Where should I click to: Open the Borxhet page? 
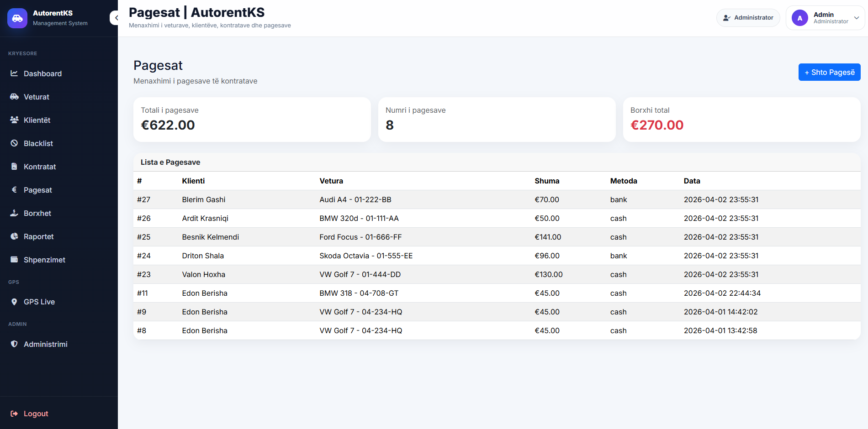[x=59, y=213]
